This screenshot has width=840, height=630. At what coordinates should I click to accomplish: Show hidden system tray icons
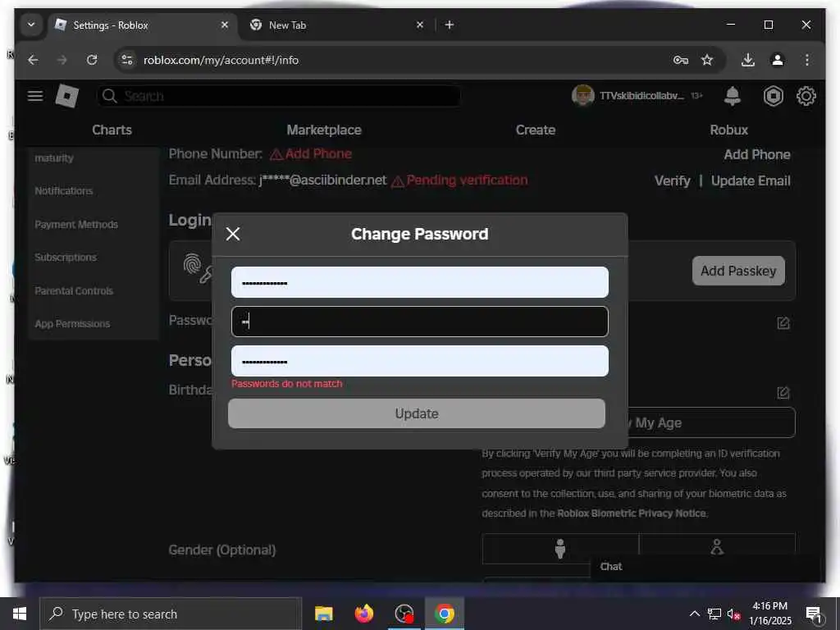[694, 614]
